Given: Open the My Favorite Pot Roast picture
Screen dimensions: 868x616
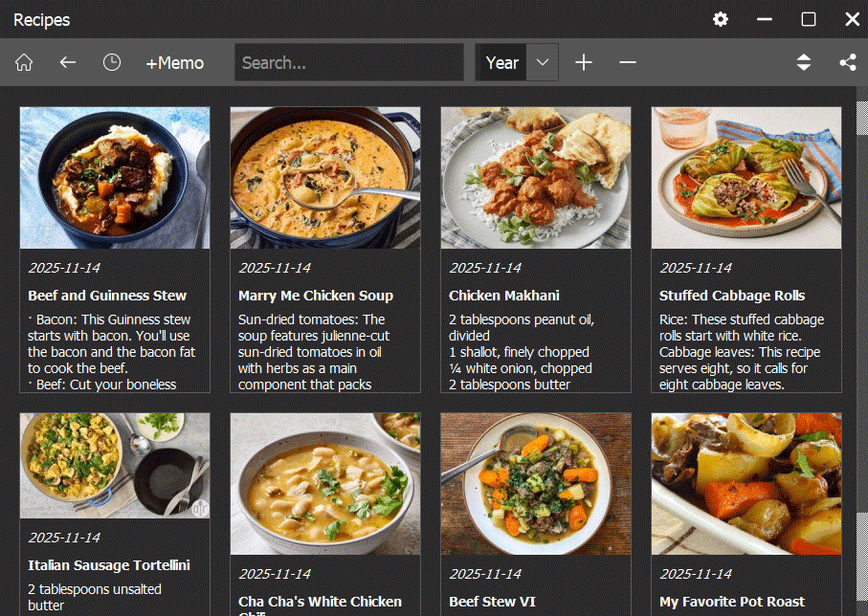Looking at the screenshot, I should [746, 484].
